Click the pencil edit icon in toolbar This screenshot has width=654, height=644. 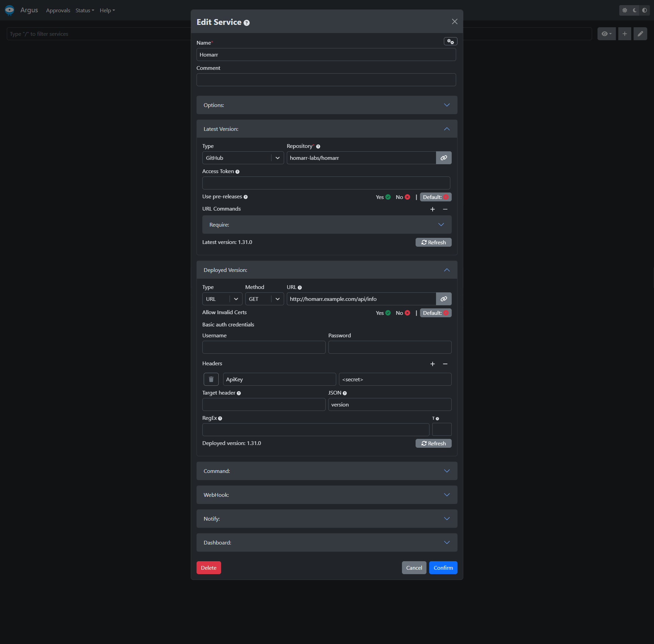click(x=640, y=34)
